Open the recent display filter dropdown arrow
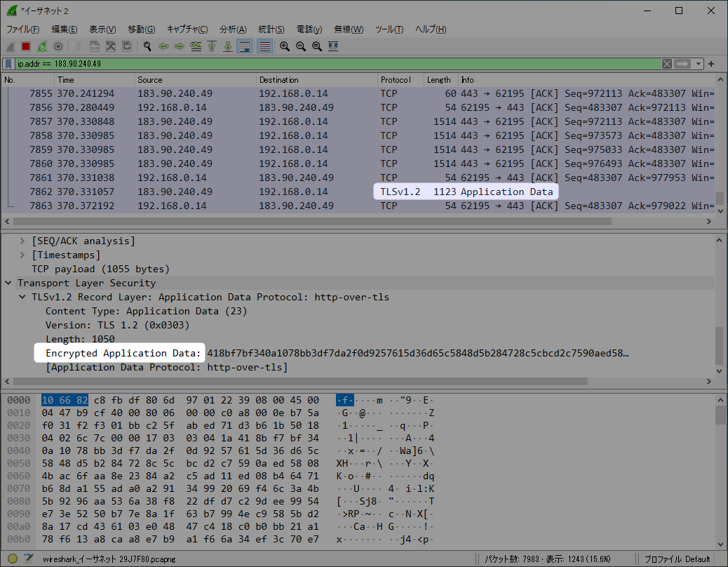The image size is (728, 567). pyautogui.click(x=699, y=64)
